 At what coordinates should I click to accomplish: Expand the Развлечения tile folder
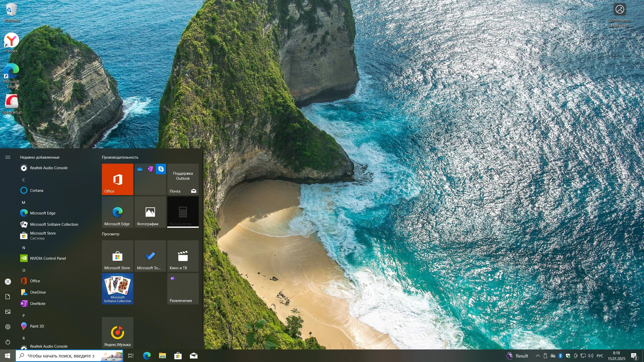pyautogui.click(x=183, y=289)
